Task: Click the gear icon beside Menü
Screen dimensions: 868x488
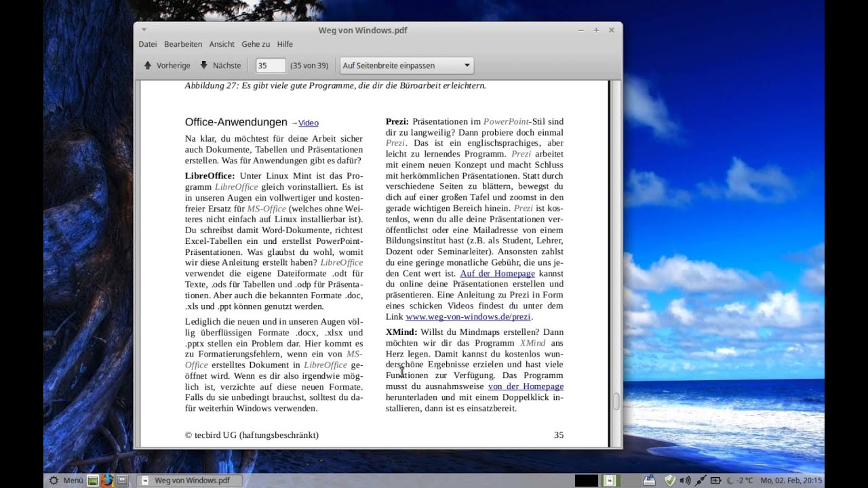Action: pos(53,481)
